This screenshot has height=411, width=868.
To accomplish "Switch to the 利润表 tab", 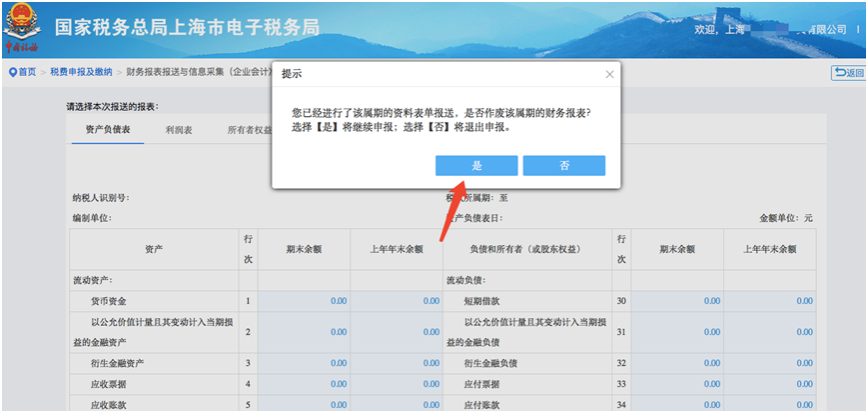I will tap(180, 130).
